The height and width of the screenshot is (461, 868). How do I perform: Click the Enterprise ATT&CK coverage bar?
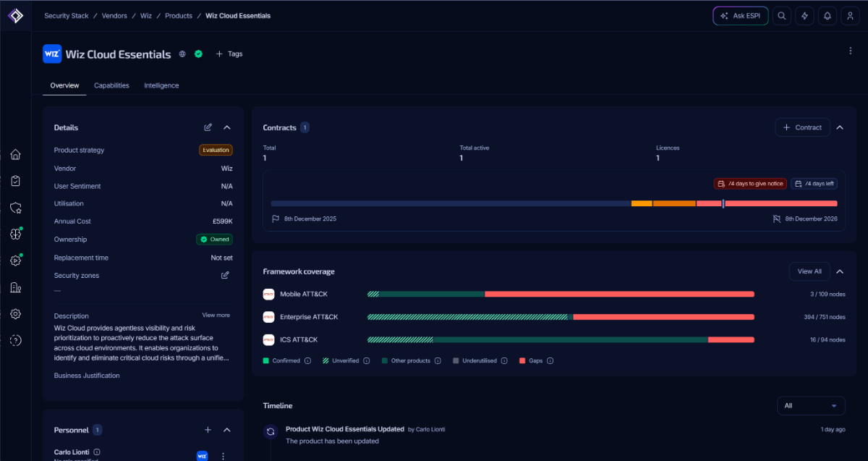pyautogui.click(x=561, y=317)
